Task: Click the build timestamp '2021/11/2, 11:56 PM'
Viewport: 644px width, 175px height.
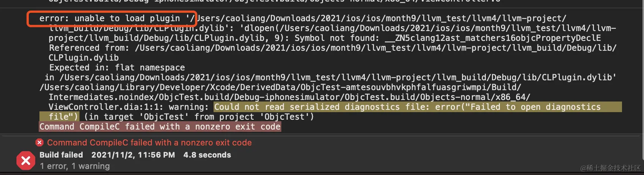Action: pos(133,155)
